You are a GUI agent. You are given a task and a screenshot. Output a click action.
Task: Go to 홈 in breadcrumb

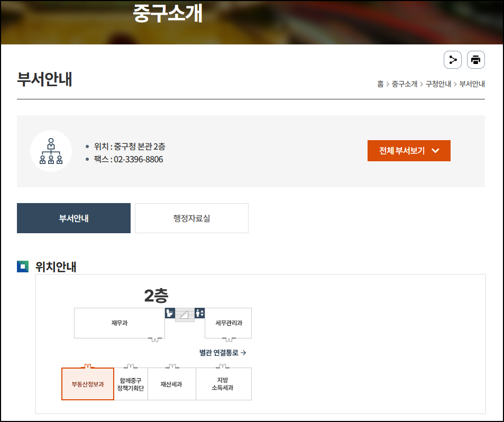pos(380,84)
